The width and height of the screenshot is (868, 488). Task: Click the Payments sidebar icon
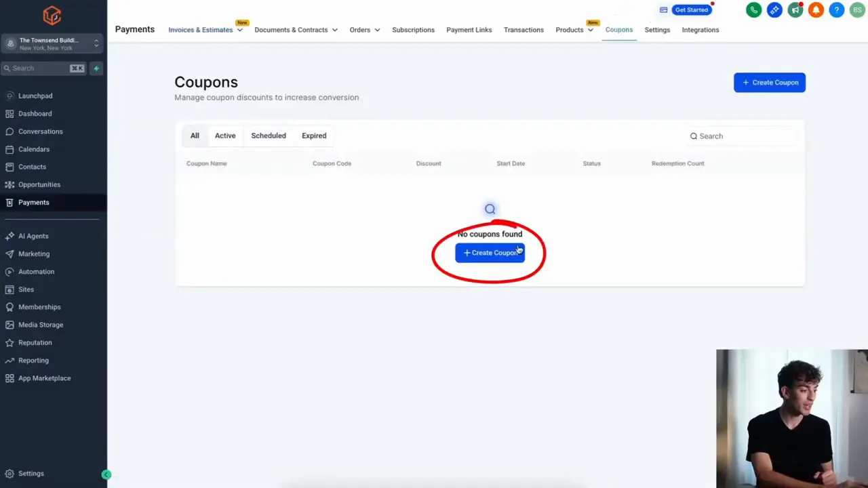coord(9,202)
